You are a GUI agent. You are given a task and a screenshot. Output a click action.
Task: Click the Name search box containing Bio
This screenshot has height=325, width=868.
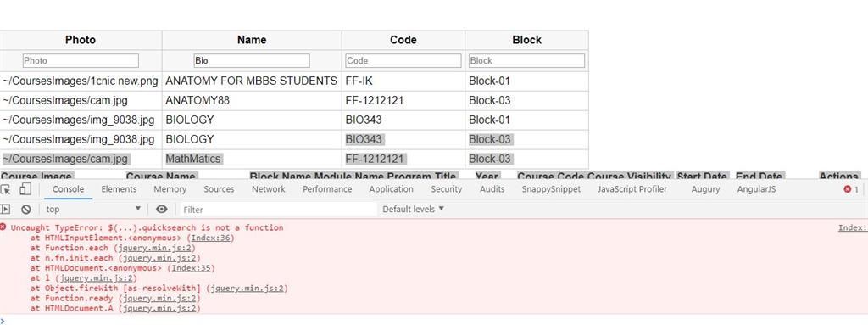tap(251, 60)
